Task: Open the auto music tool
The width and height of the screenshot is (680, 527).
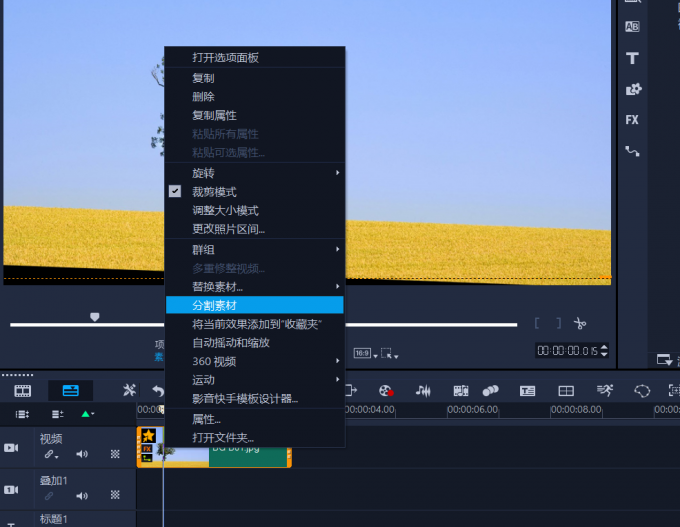Action: point(461,391)
